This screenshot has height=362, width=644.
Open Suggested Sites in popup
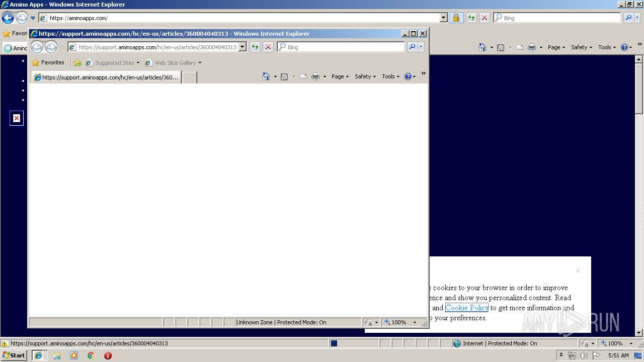[x=113, y=63]
